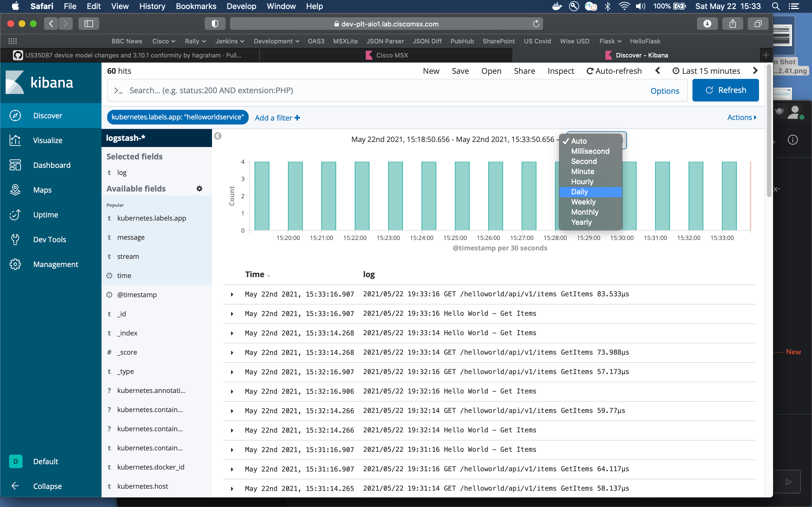Open the Management section
Screen dimensions: 812x507
[55, 264]
